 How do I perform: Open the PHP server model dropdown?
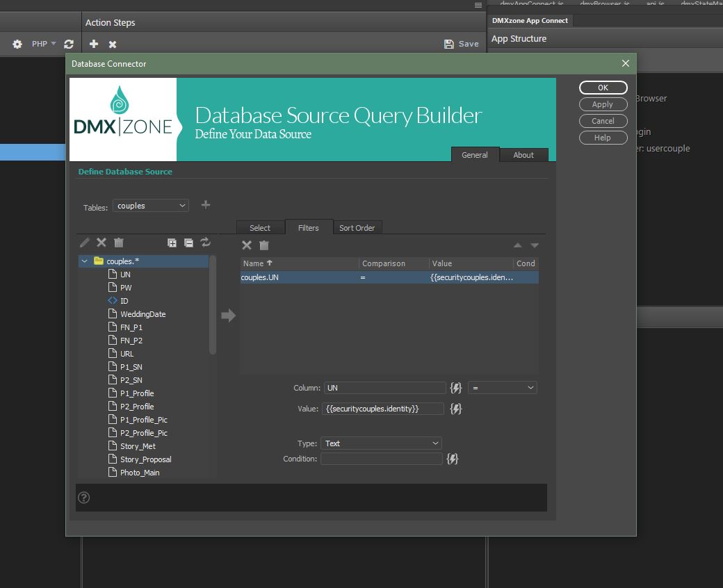coord(44,44)
